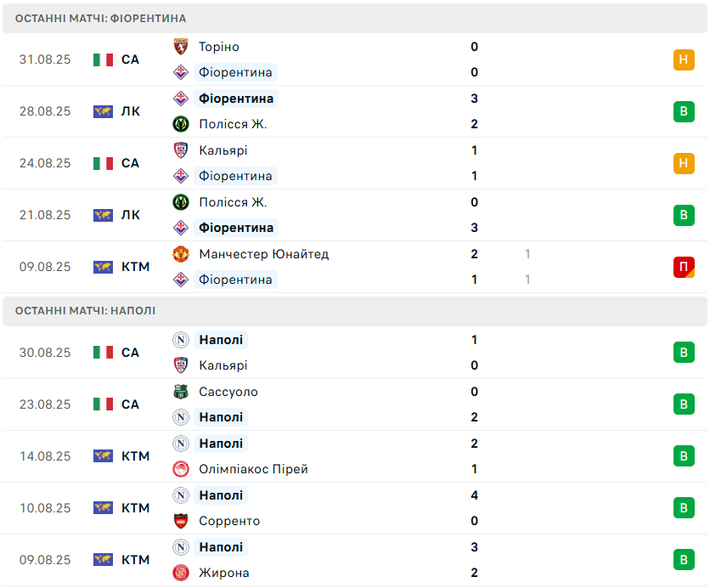Click the Sassuolo club crest icon
This screenshot has width=710, height=588.
[x=181, y=392]
